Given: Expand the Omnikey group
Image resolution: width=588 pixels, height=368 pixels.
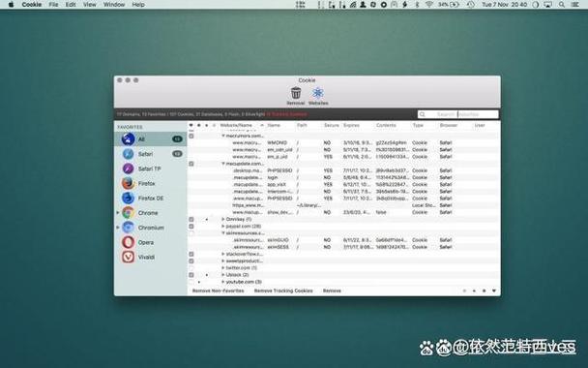Looking at the screenshot, I should (x=223, y=219).
